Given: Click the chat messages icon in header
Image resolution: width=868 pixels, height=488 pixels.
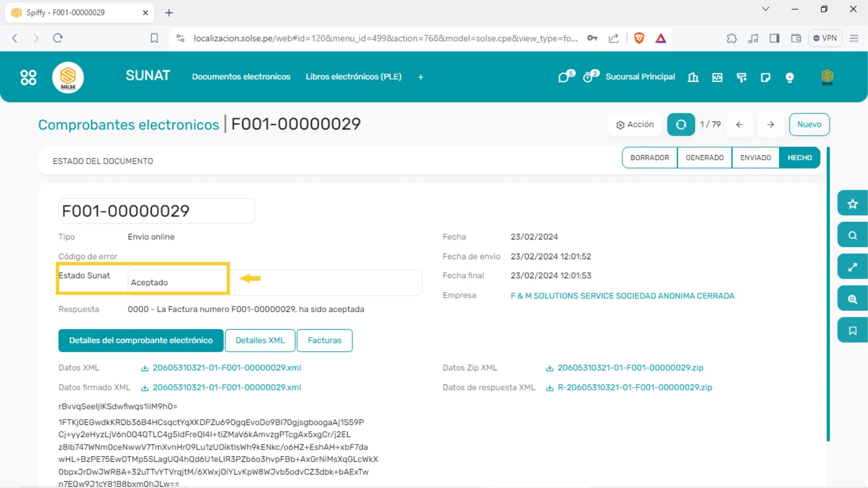Looking at the screenshot, I should pyautogui.click(x=565, y=77).
